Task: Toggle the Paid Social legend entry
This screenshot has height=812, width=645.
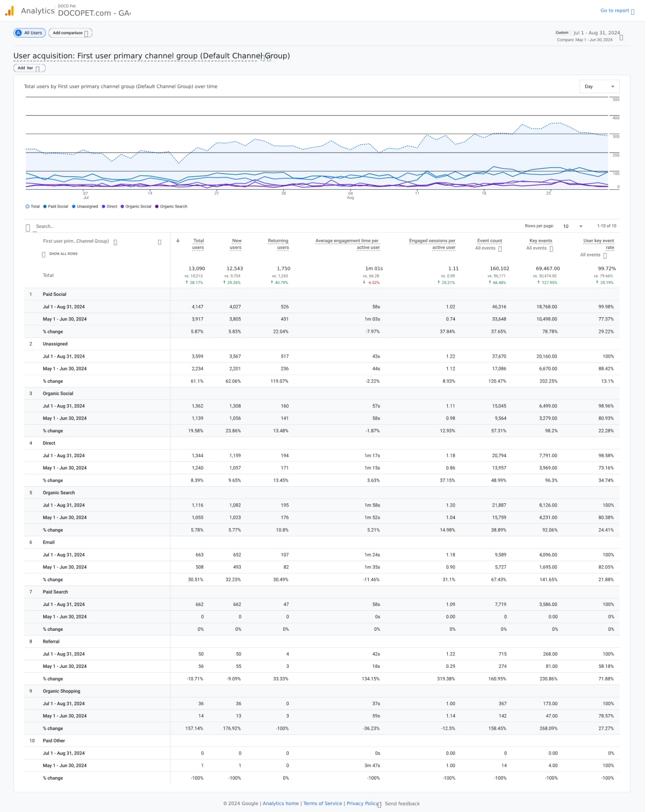Action: click(x=55, y=206)
